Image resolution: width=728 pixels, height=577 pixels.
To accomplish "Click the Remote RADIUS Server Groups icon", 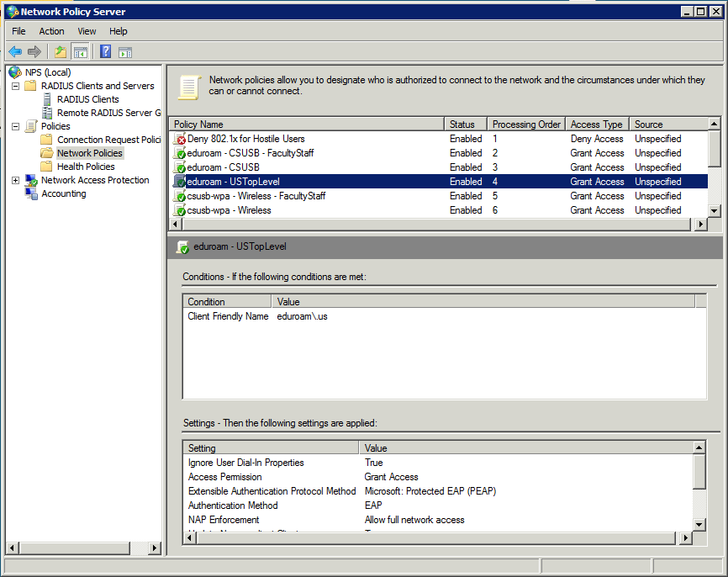I will pyautogui.click(x=47, y=113).
